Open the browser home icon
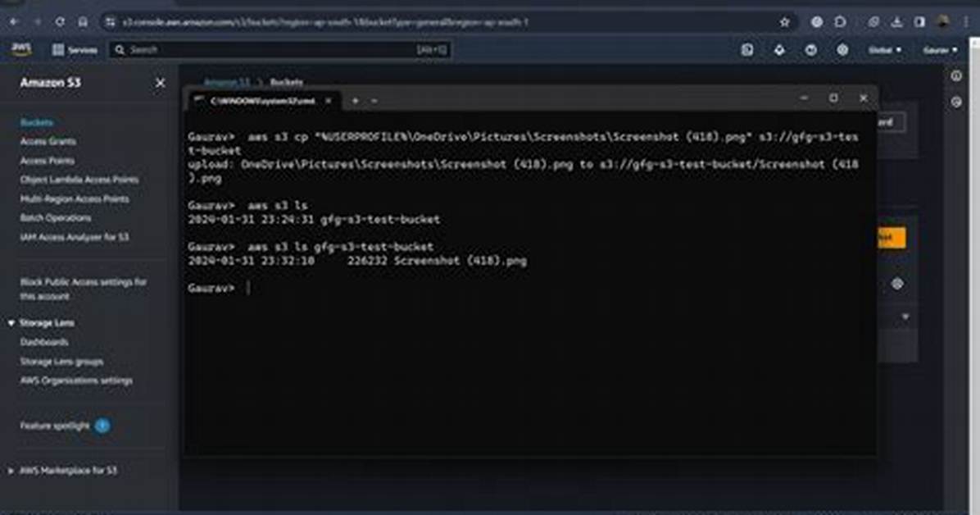Viewport: 980px width, 515px height. tap(83, 22)
